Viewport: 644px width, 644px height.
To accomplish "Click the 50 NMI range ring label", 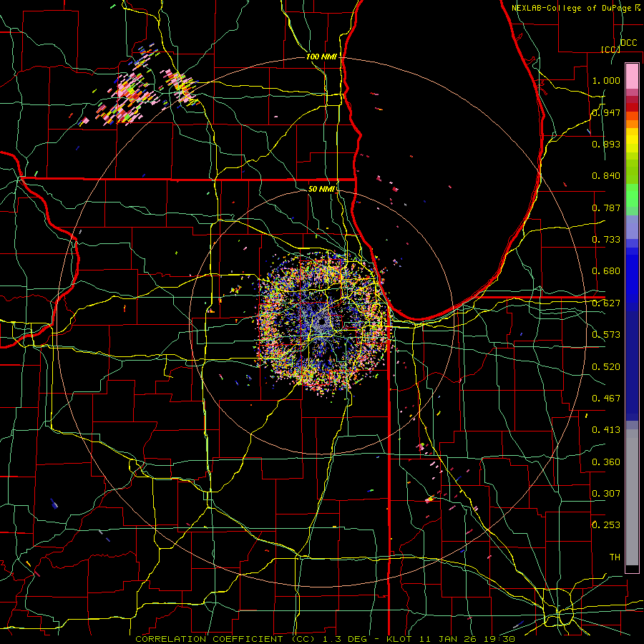I will click(x=321, y=190).
